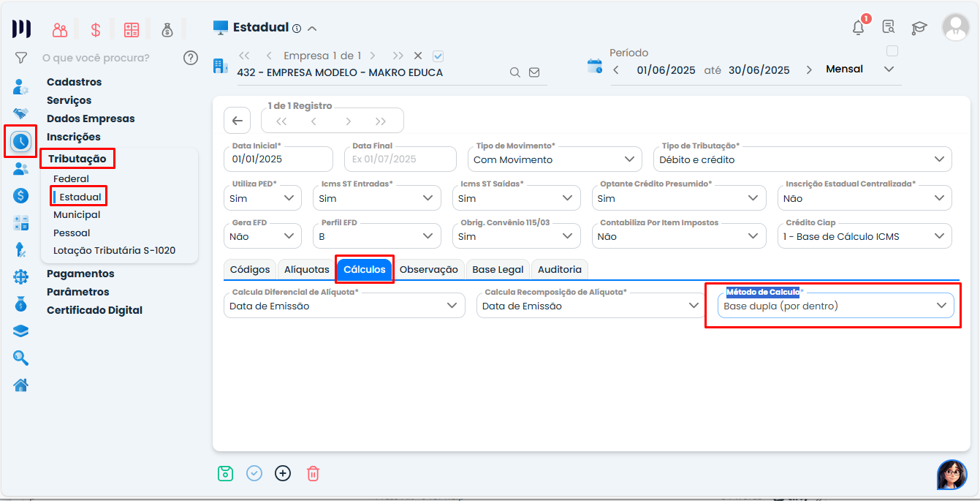The image size is (980, 501).
Task: Select the Cálculos tab
Action: 365,269
